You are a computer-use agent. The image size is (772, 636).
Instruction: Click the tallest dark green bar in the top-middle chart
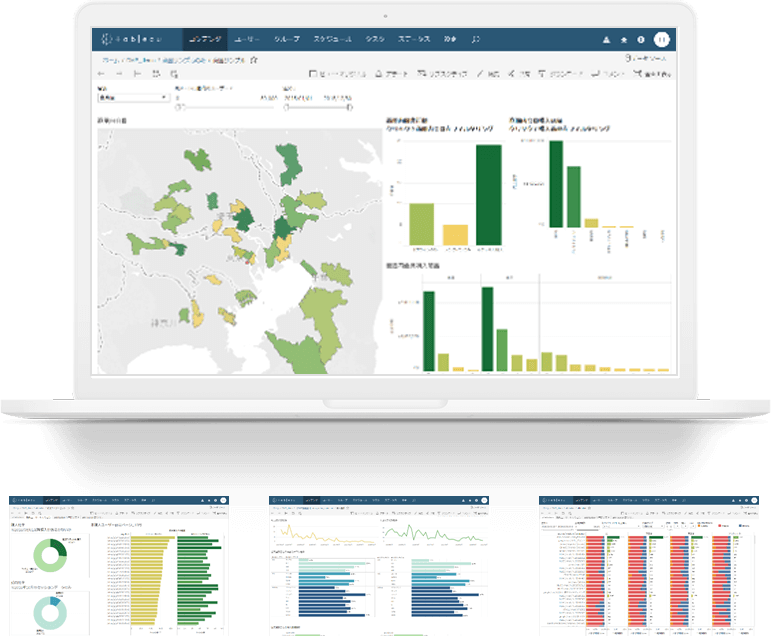tap(487, 195)
